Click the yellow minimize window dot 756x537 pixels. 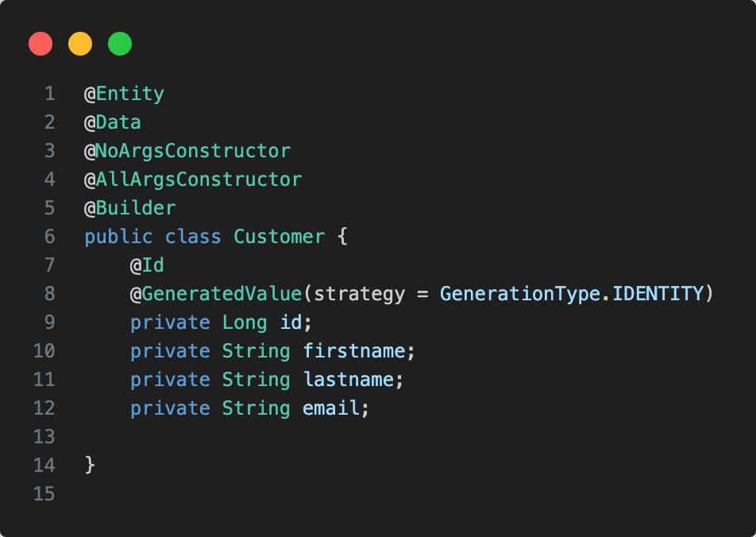80,44
